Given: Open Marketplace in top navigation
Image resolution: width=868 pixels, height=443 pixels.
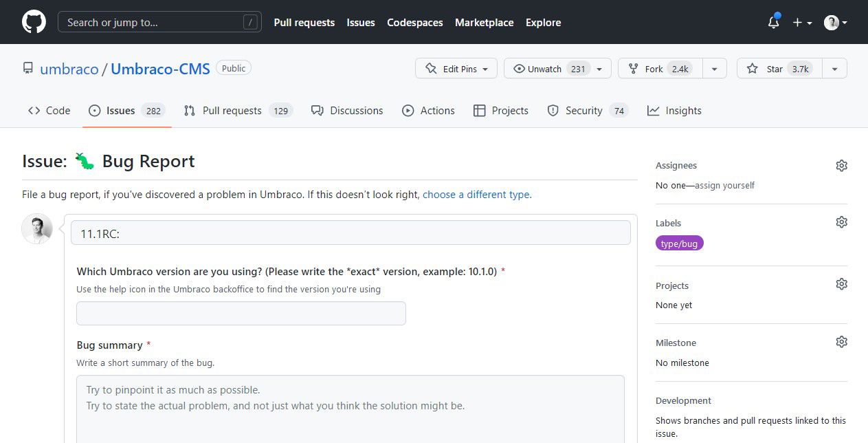Looking at the screenshot, I should (x=485, y=23).
